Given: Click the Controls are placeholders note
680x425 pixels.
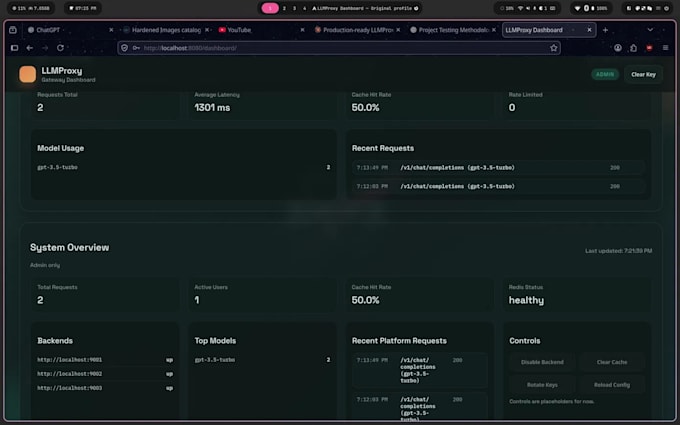Looking at the screenshot, I should (552, 402).
